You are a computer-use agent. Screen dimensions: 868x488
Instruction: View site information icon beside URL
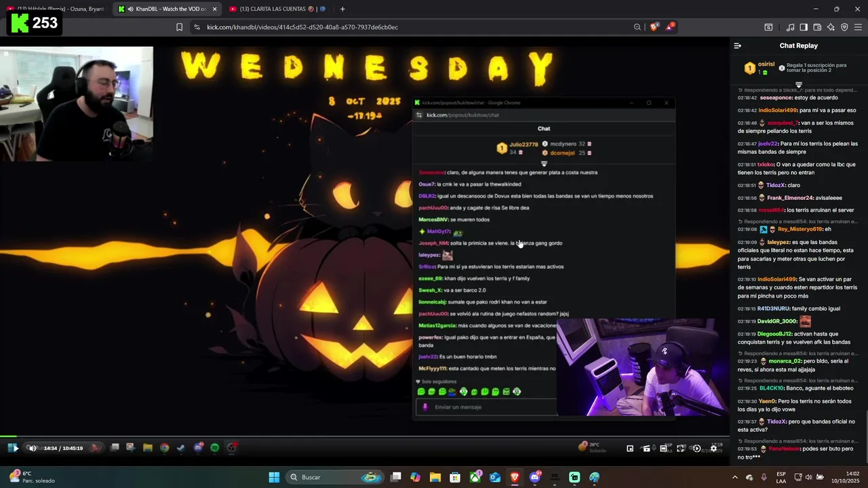point(197,27)
